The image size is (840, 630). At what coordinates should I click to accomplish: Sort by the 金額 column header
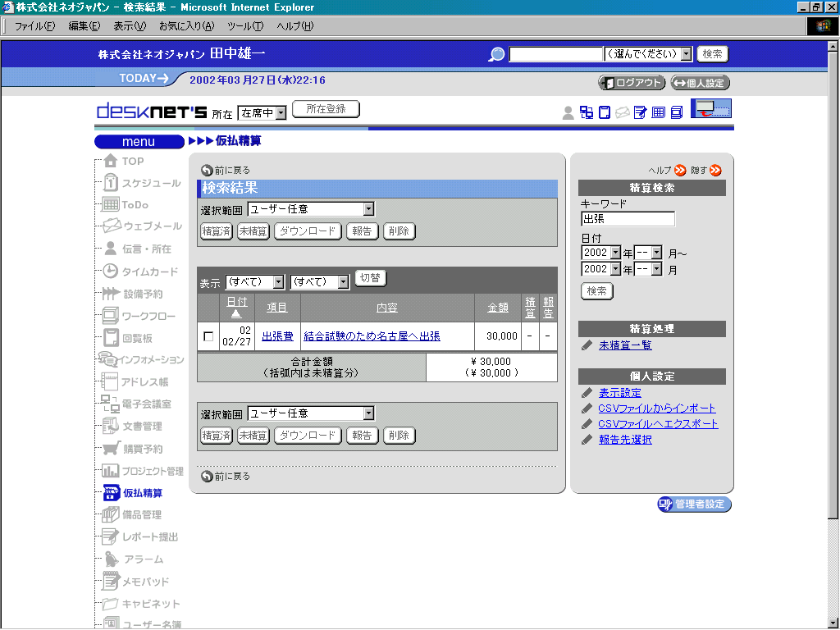point(498,308)
